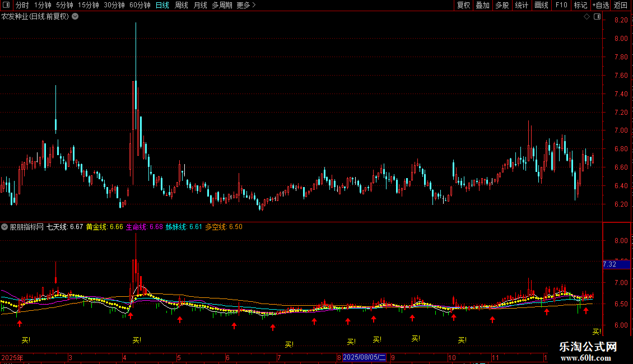
Task: Open the 复权 adjustment menu
Action: click(463, 5)
